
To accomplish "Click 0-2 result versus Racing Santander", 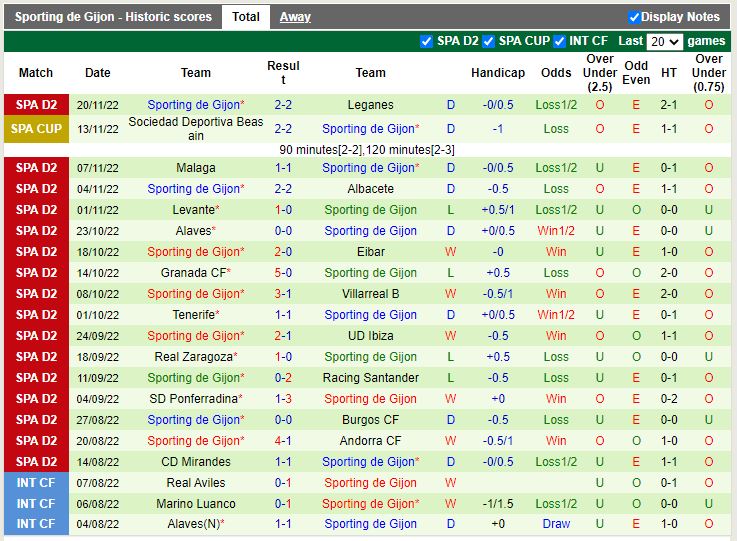I will pyautogui.click(x=283, y=378).
